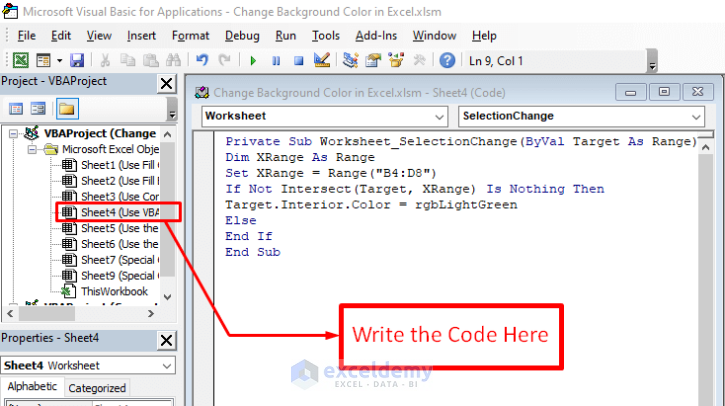
Task: Click project tree scroll right arrow
Action: pos(151,314)
